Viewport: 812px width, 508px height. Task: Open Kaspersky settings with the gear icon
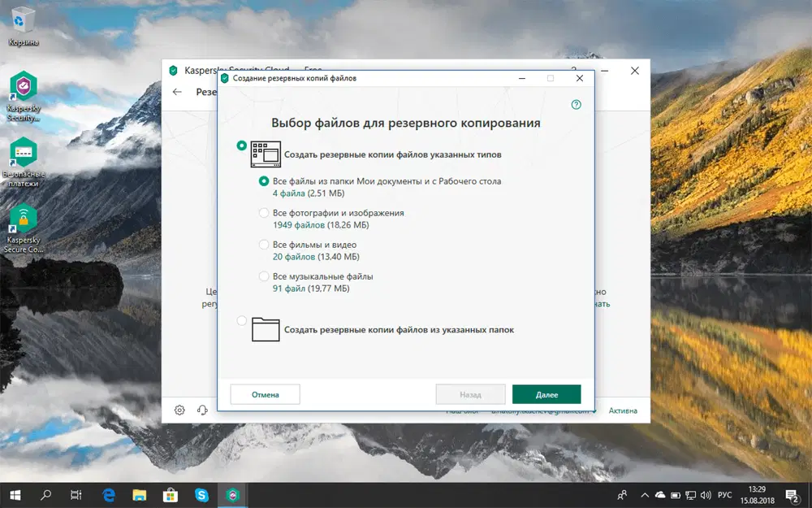[x=179, y=410]
